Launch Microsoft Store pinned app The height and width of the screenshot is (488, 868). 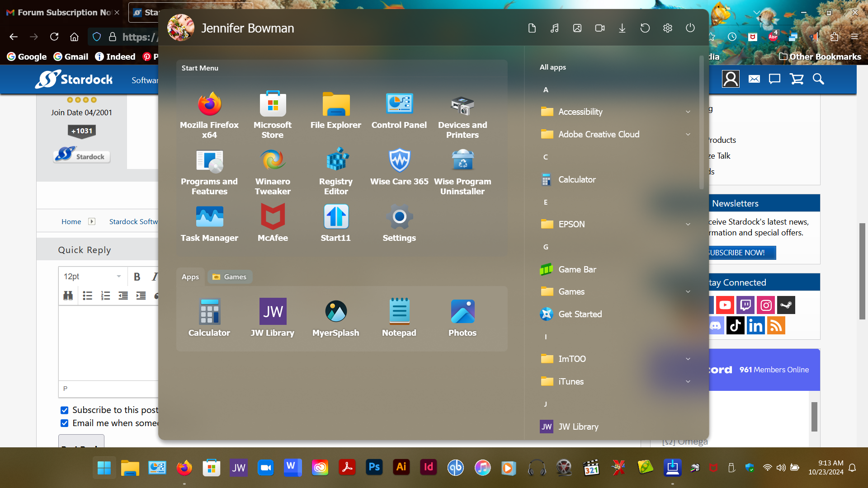[273, 115]
